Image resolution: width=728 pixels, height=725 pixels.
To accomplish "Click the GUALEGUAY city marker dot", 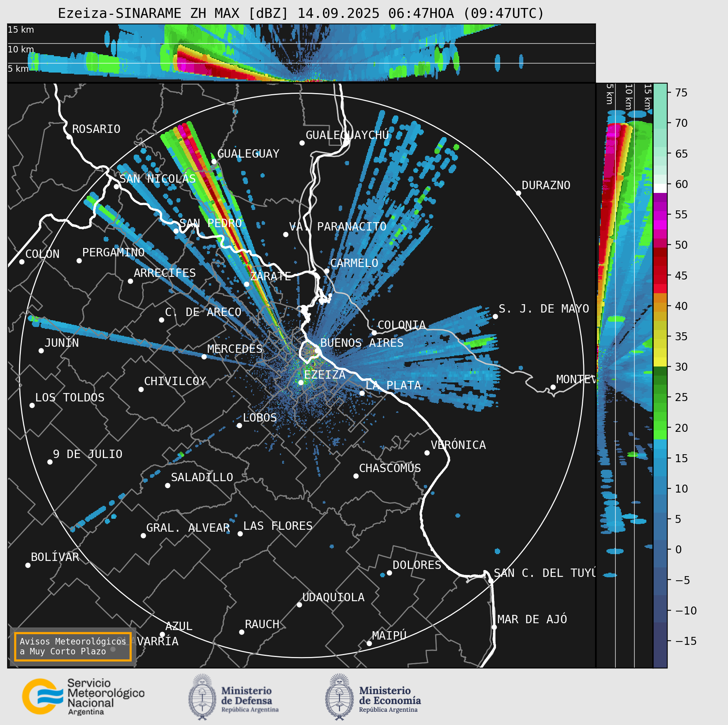I will (214, 162).
